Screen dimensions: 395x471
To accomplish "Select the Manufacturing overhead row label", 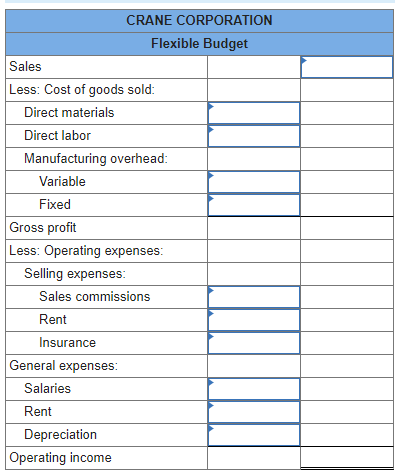I will (x=96, y=159).
